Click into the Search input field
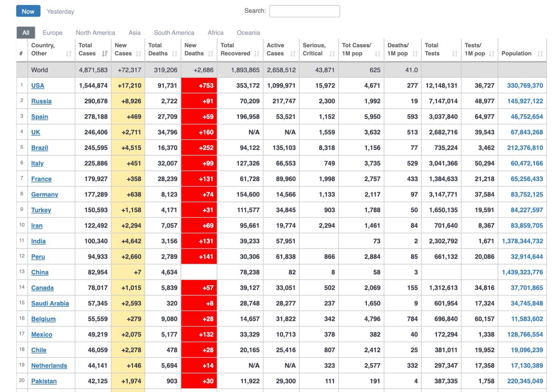560x392 pixels. point(304,11)
